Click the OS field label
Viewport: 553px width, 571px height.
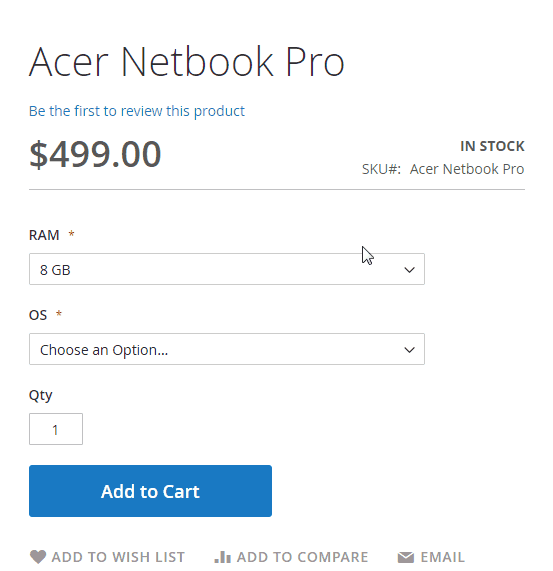tap(38, 315)
